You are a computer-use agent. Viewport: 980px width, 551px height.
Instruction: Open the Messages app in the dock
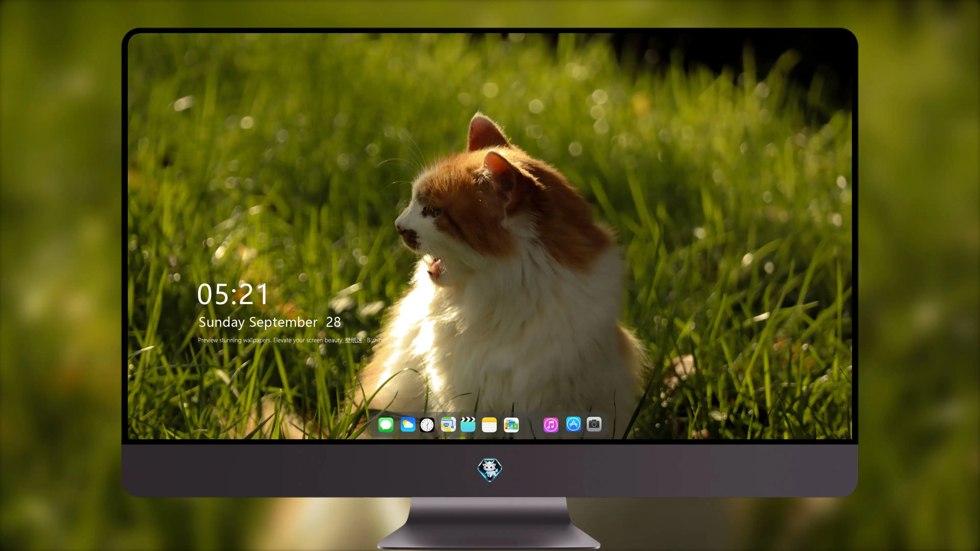click(386, 425)
